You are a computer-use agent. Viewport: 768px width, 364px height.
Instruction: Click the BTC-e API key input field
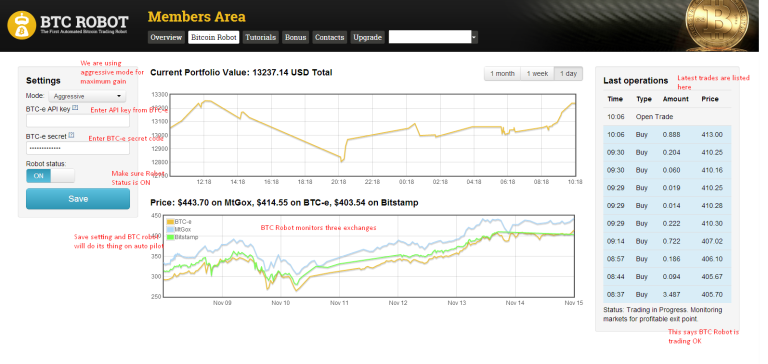point(78,121)
